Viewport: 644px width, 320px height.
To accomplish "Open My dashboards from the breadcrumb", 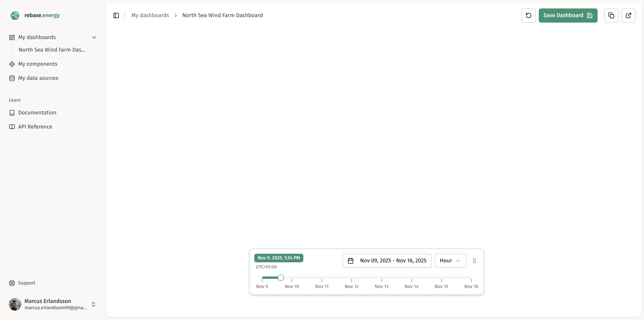I will click(x=150, y=15).
